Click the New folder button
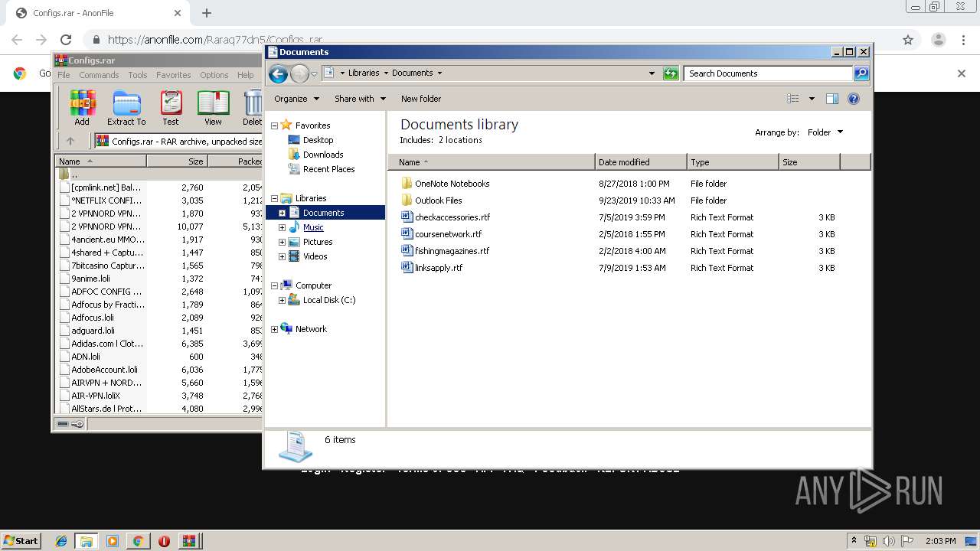The image size is (980, 551). coord(421,99)
